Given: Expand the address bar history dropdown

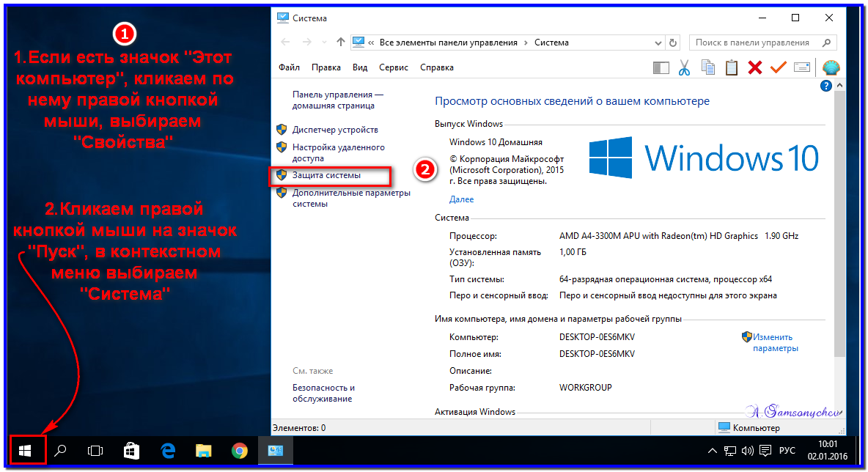Looking at the screenshot, I should [x=658, y=43].
